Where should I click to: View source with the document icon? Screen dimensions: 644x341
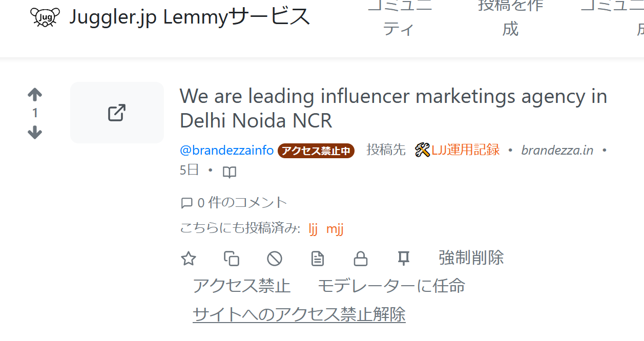pyautogui.click(x=318, y=259)
